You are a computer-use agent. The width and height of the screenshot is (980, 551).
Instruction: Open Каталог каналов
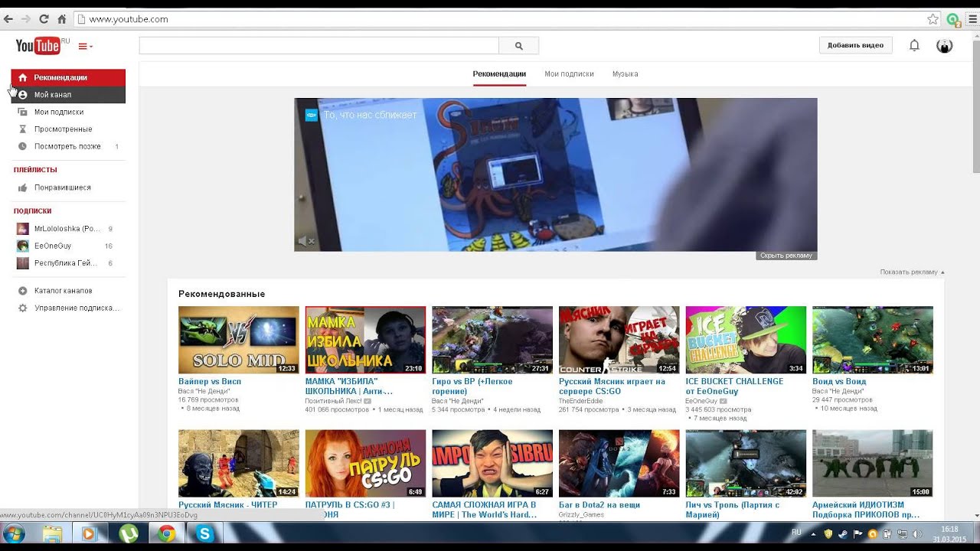(x=63, y=291)
